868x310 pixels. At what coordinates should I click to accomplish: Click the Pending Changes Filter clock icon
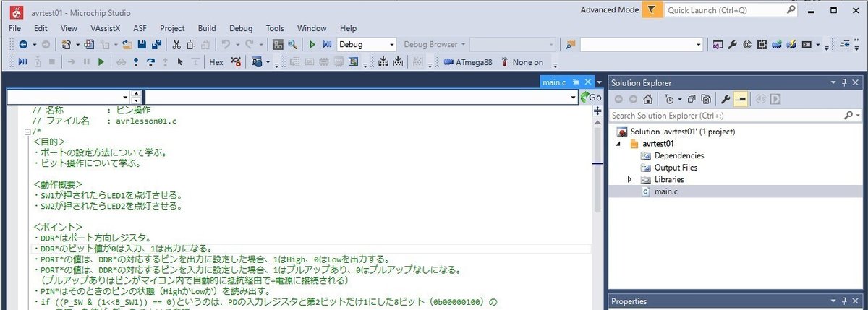(x=670, y=99)
